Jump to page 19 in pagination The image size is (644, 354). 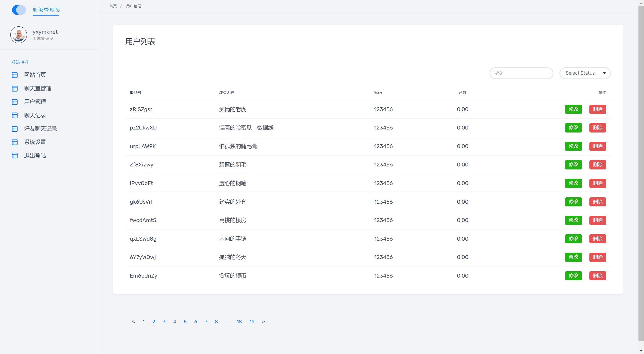pos(252,322)
